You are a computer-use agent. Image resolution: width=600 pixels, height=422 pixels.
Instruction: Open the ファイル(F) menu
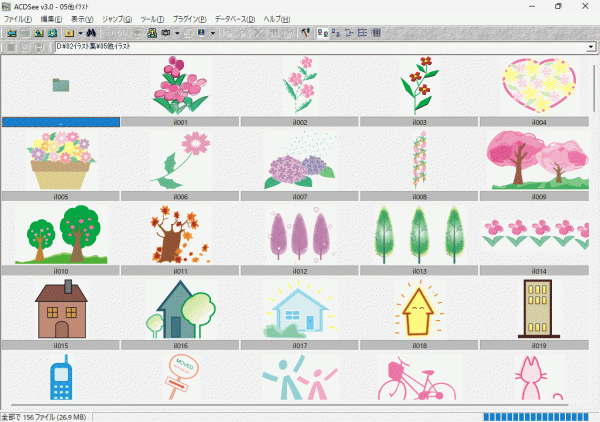18,19
